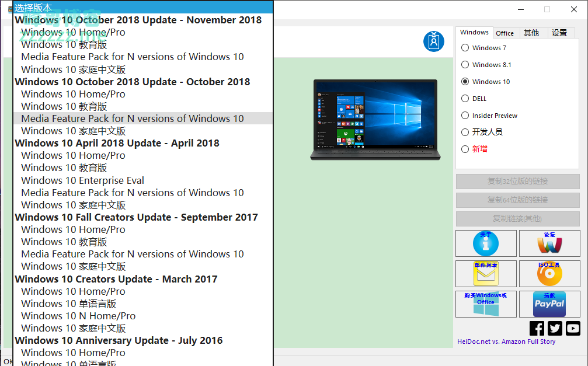Select the Insider Preview radio button
Image resolution: width=588 pixels, height=366 pixels.
pos(465,115)
